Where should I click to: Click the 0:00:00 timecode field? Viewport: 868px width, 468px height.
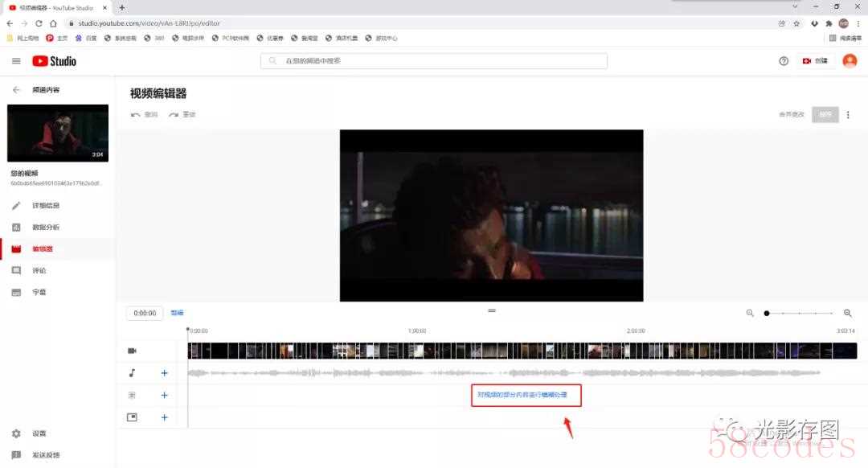tap(145, 313)
